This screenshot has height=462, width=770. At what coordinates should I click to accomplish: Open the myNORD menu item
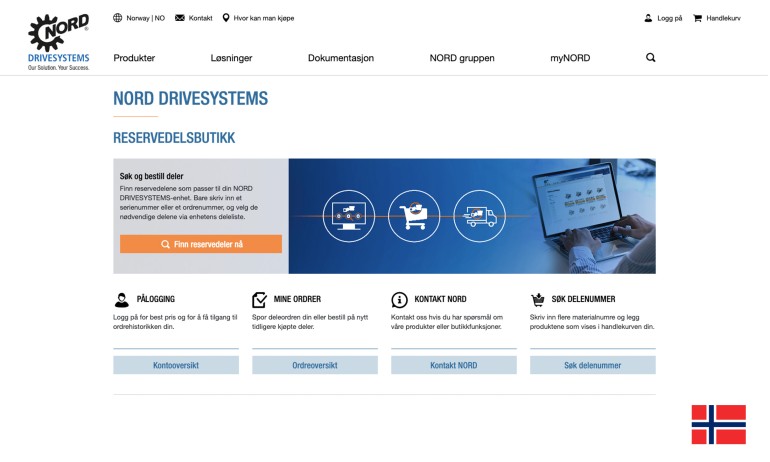pyautogui.click(x=570, y=58)
